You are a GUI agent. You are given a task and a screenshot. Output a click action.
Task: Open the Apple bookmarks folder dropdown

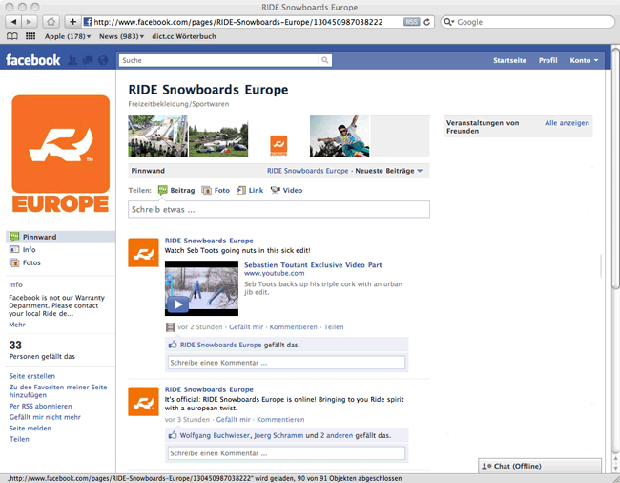[x=68, y=36]
